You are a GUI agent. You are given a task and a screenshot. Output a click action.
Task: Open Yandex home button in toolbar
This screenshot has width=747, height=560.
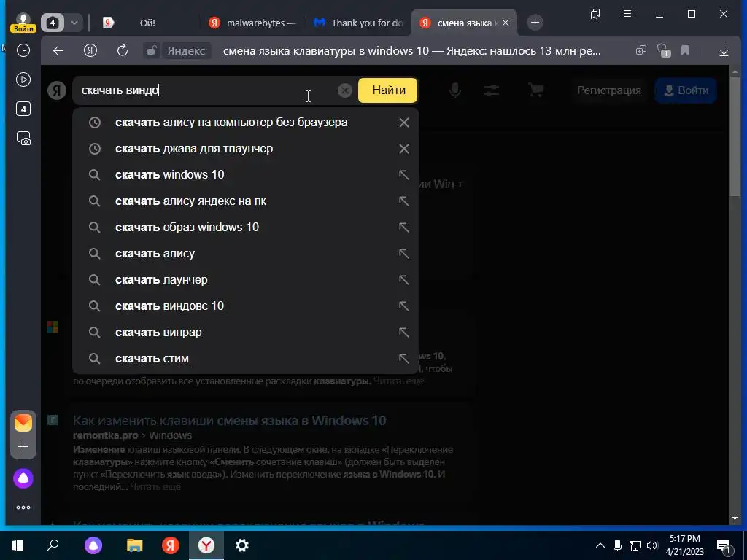click(x=90, y=50)
